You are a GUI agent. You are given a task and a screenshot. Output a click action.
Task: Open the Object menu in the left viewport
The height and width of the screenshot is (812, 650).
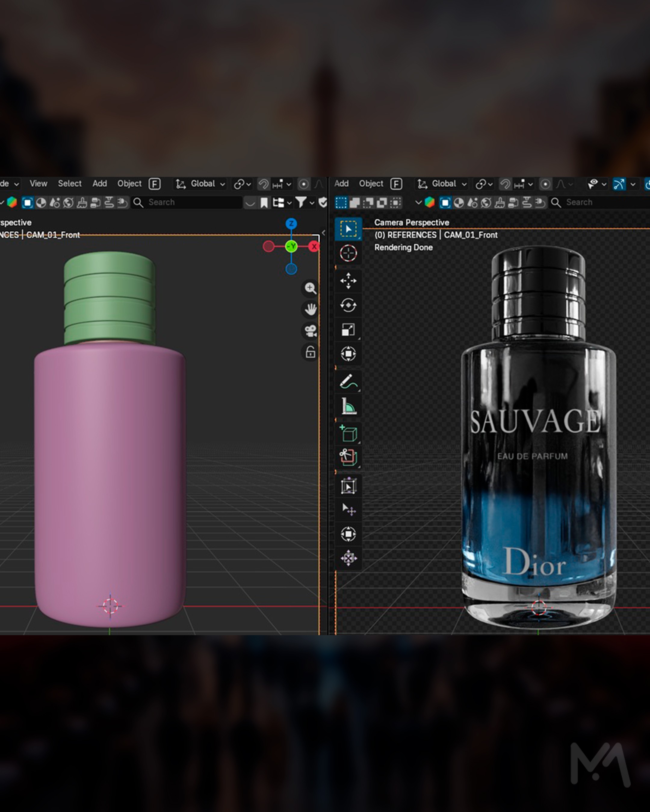click(x=129, y=184)
